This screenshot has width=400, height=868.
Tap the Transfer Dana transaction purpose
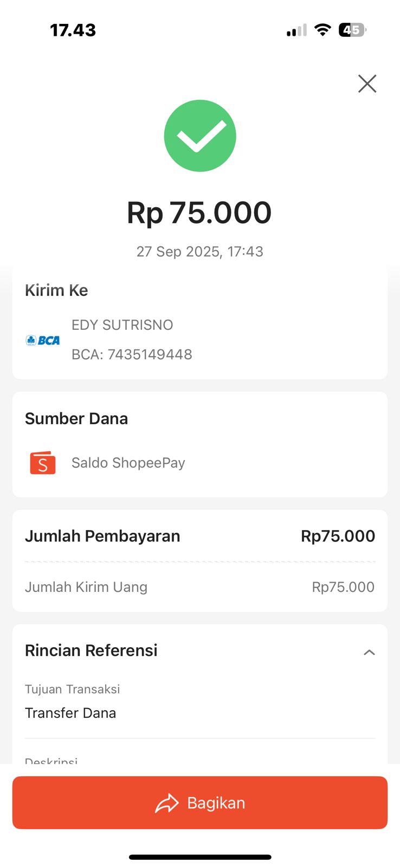click(x=70, y=713)
